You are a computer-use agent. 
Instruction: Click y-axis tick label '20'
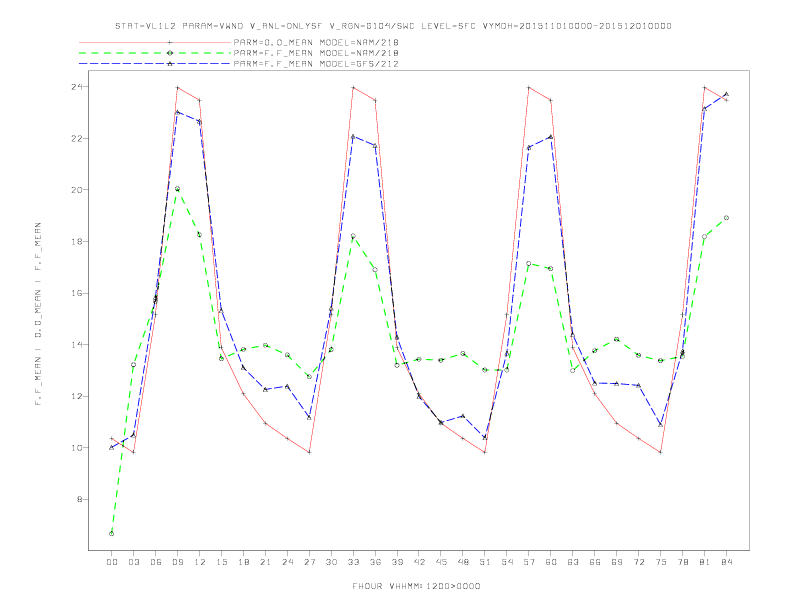click(77, 190)
